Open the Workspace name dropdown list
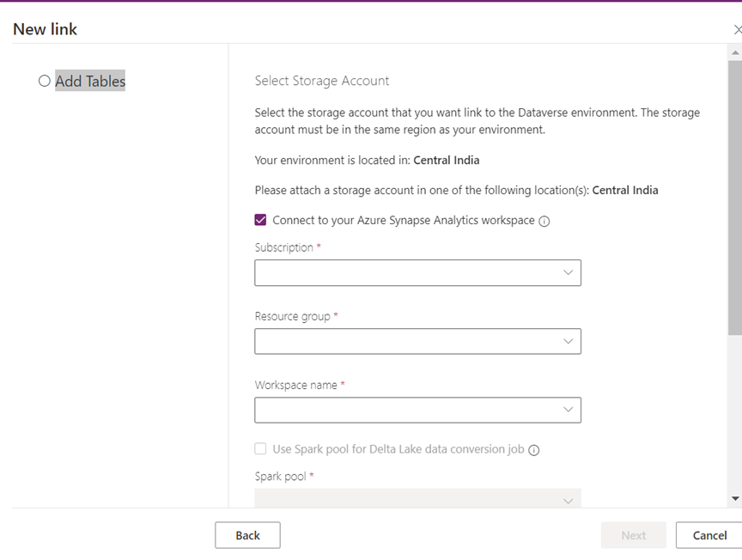Image resolution: width=742 pixels, height=560 pixels. pyautogui.click(x=417, y=411)
